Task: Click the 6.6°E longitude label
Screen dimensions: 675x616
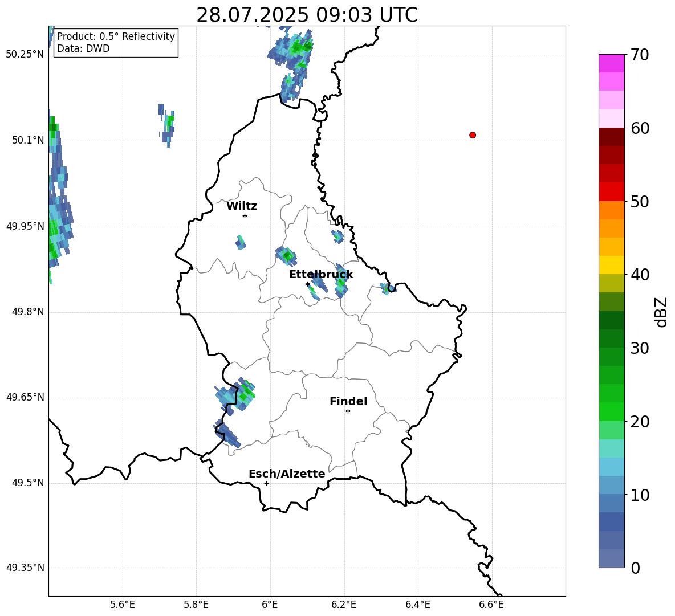Action: click(491, 605)
